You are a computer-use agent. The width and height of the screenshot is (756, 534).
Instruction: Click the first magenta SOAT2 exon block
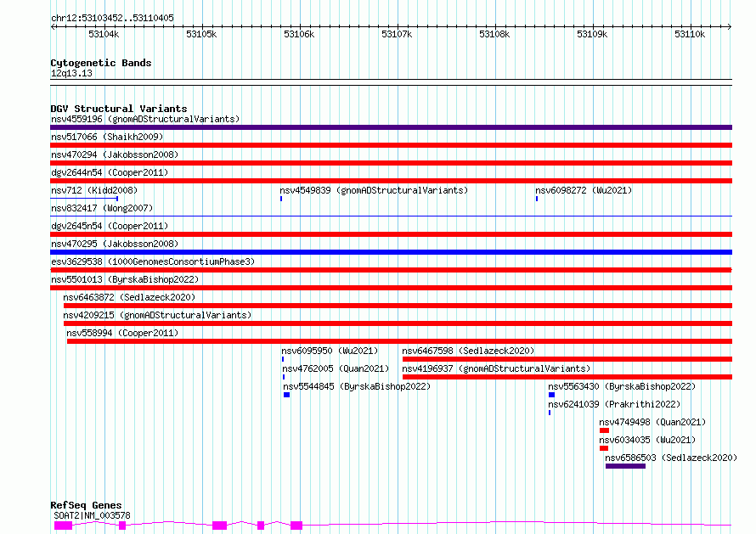pos(63,526)
